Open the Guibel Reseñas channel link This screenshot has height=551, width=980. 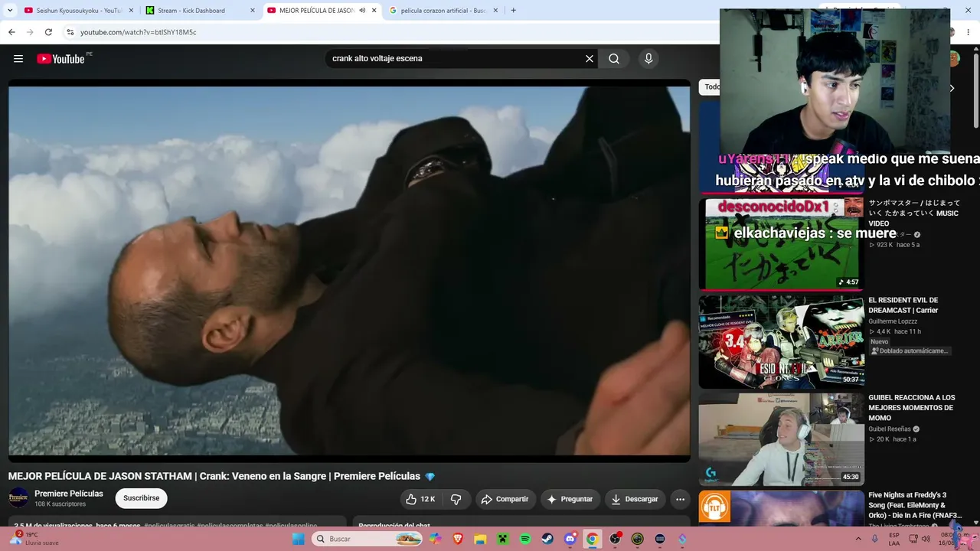pyautogui.click(x=890, y=429)
